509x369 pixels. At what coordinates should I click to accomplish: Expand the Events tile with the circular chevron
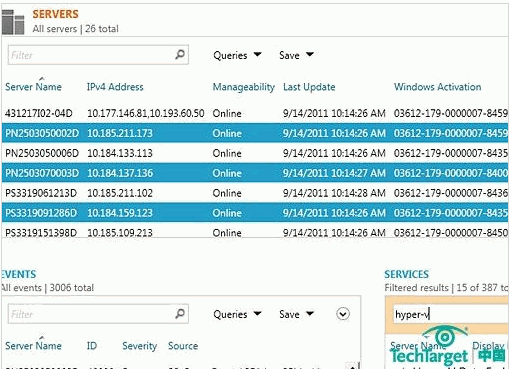click(x=343, y=314)
